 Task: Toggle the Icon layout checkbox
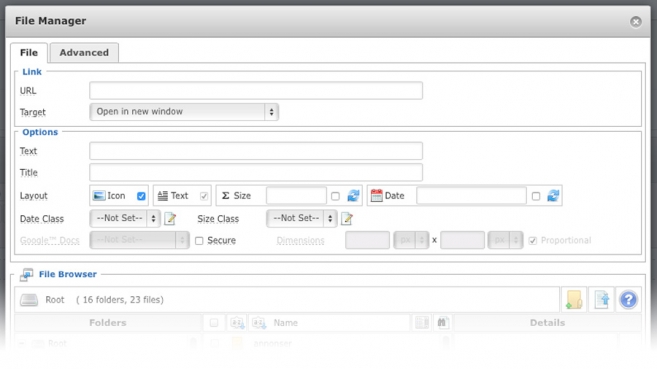141,196
